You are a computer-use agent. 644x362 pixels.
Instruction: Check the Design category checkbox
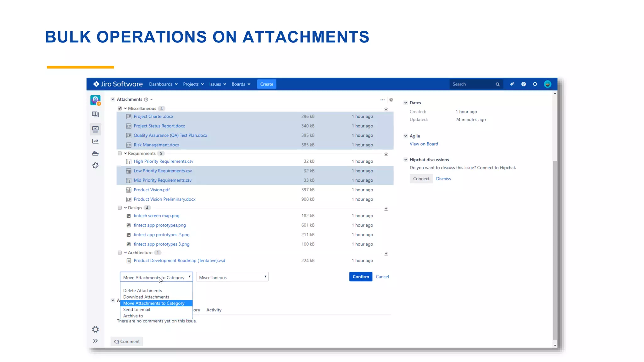point(120,208)
